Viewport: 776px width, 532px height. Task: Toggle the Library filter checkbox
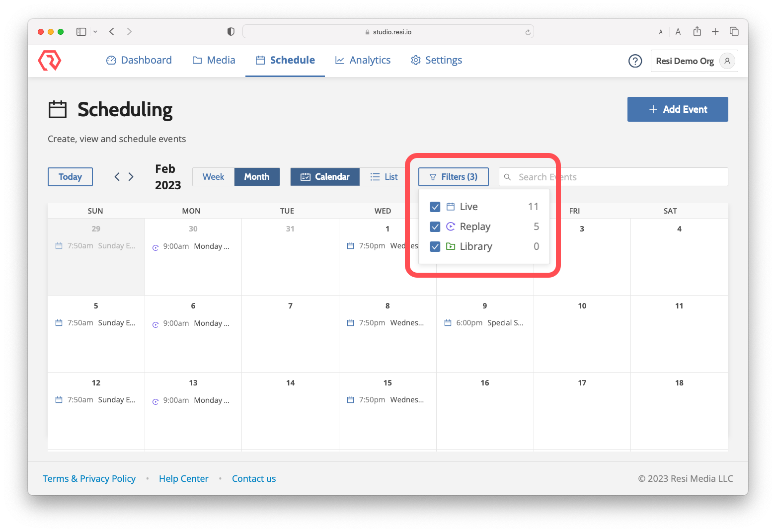(x=435, y=247)
